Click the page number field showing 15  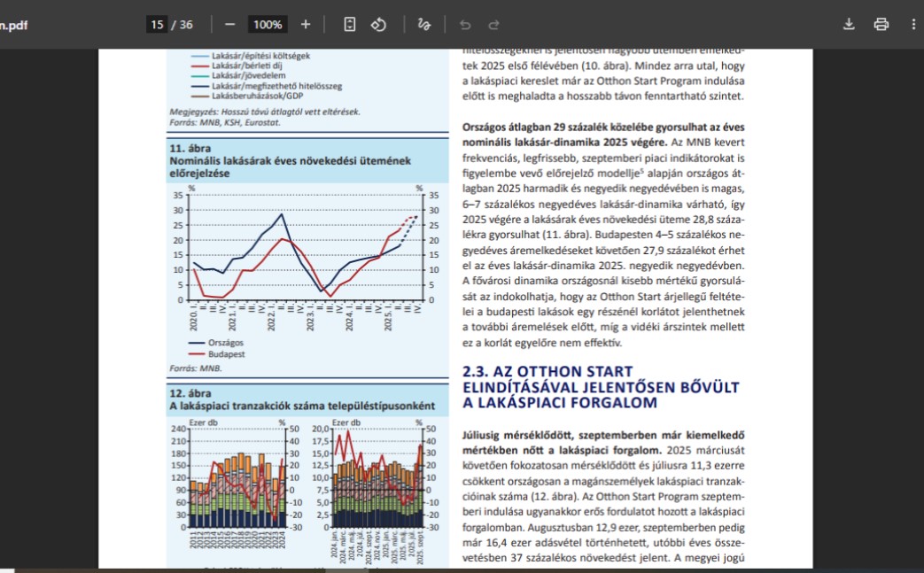click(158, 24)
